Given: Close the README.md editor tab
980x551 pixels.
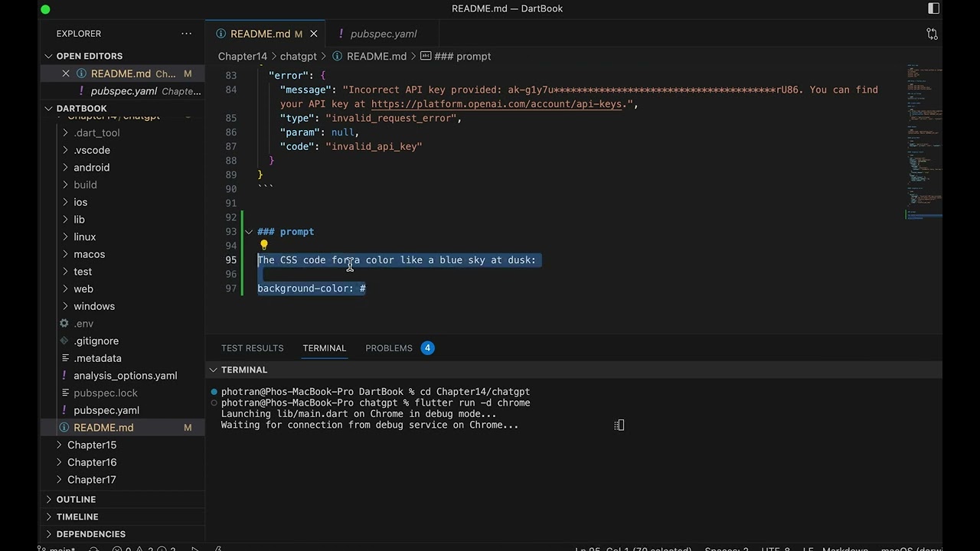Looking at the screenshot, I should tap(314, 34).
